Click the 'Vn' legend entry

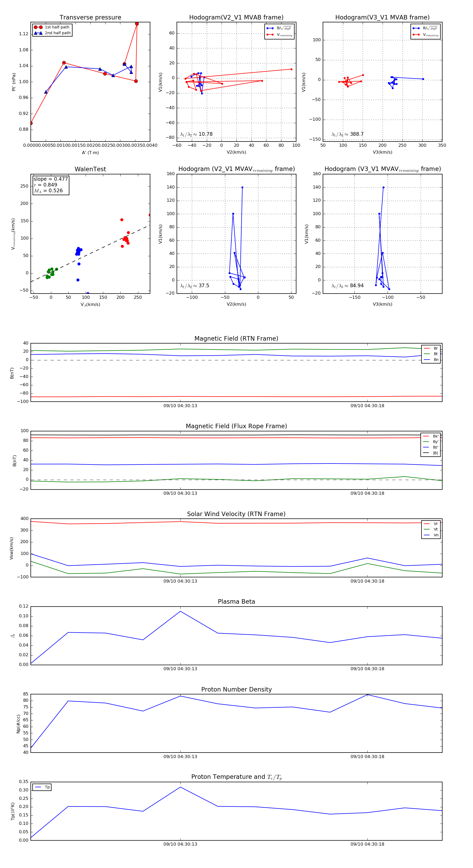(x=431, y=535)
